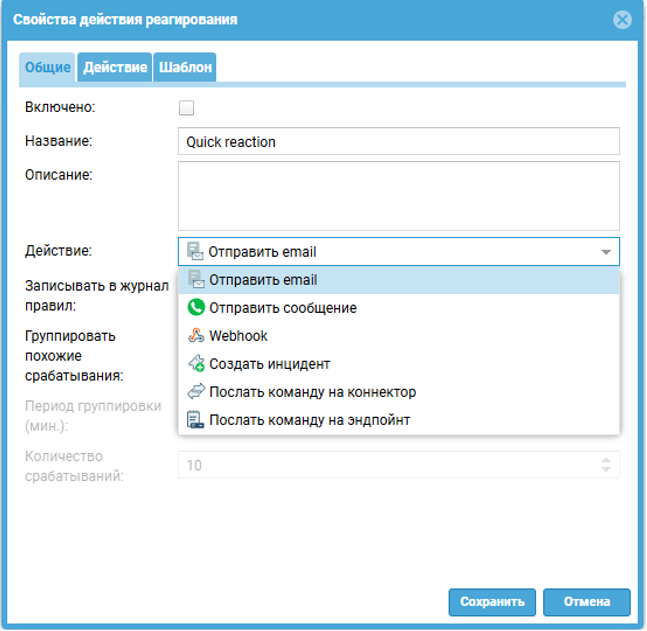Switch to the Действие tab

pos(115,67)
